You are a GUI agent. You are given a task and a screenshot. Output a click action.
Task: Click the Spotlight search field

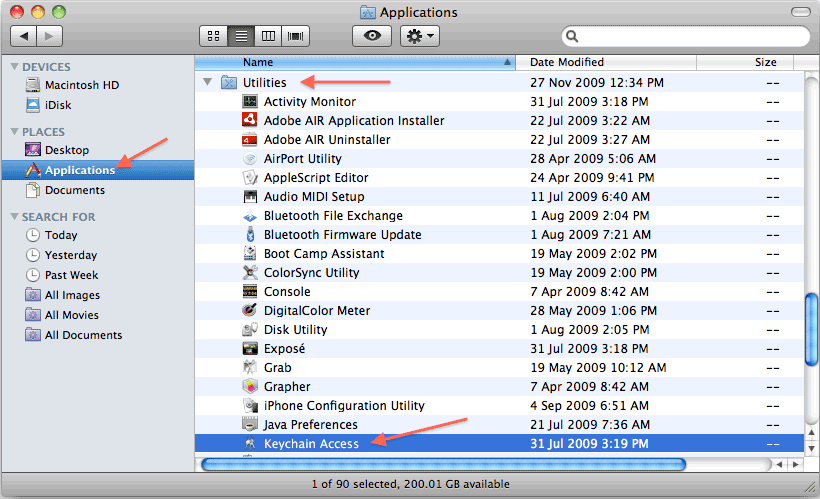[686, 36]
